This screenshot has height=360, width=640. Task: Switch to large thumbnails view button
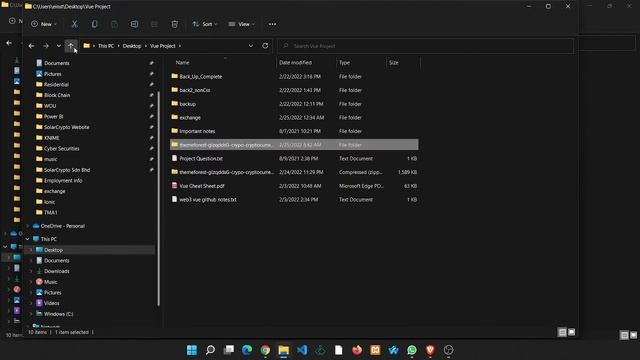[x=571, y=332]
